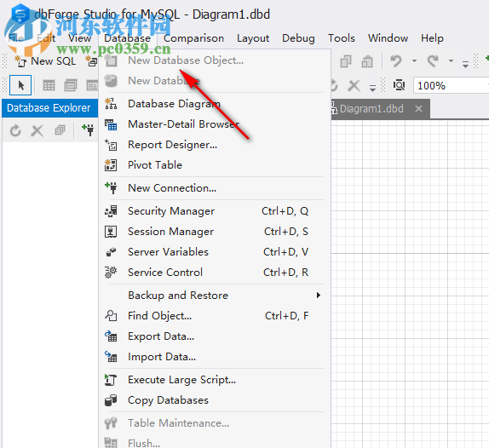Click the diagram toolbar delete X icon
Screen dimensions: 489x448
pyautogui.click(x=354, y=85)
